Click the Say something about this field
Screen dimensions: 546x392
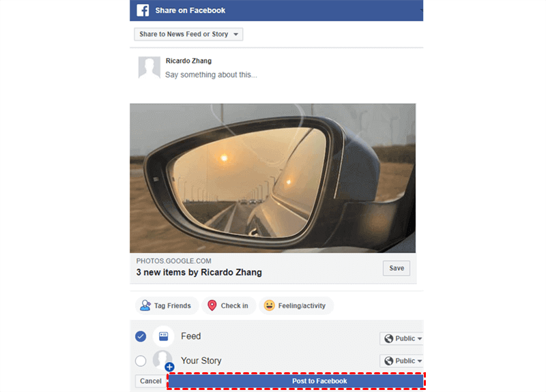point(211,75)
